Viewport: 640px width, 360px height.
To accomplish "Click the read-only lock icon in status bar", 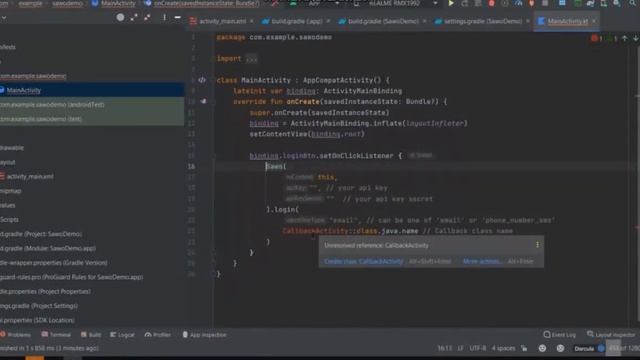I will click(x=524, y=348).
